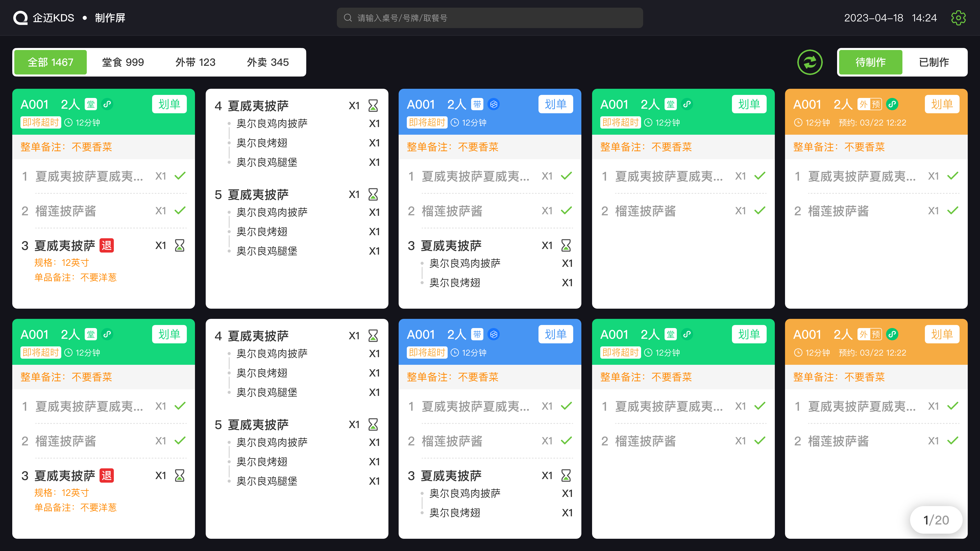Click the 制作屏 title in header
Image resolution: width=980 pixels, height=551 pixels.
pyautogui.click(x=110, y=18)
